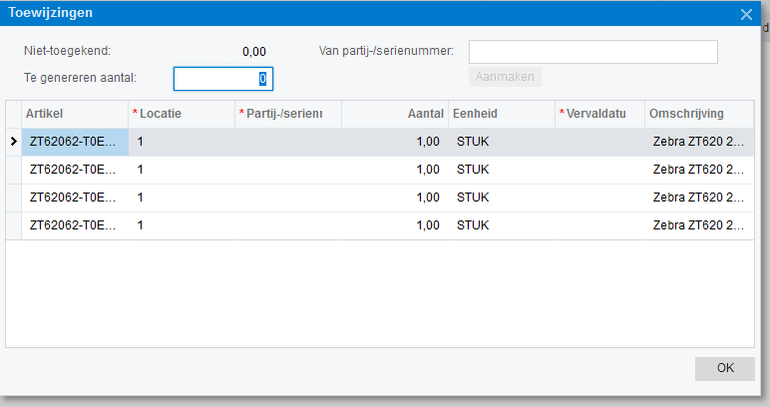Viewport: 770px width, 407px height.
Task: Confirm the dialog with OK
Action: (x=725, y=368)
